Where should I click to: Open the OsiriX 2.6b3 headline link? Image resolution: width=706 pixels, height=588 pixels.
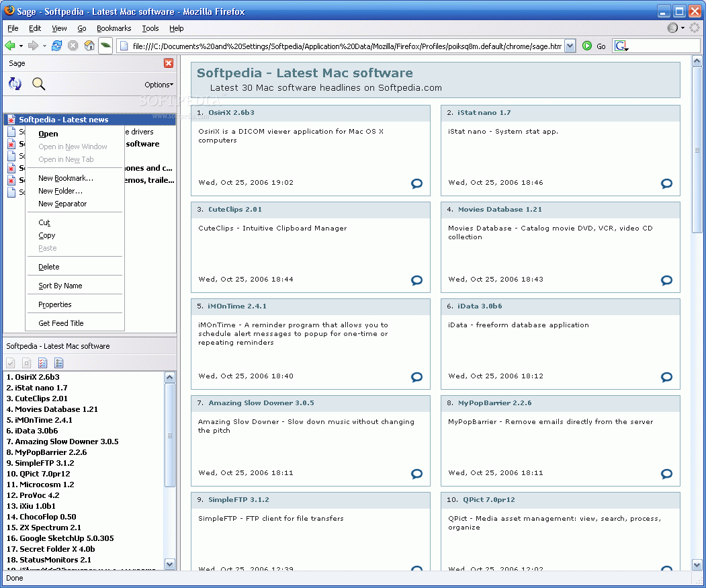[231, 113]
